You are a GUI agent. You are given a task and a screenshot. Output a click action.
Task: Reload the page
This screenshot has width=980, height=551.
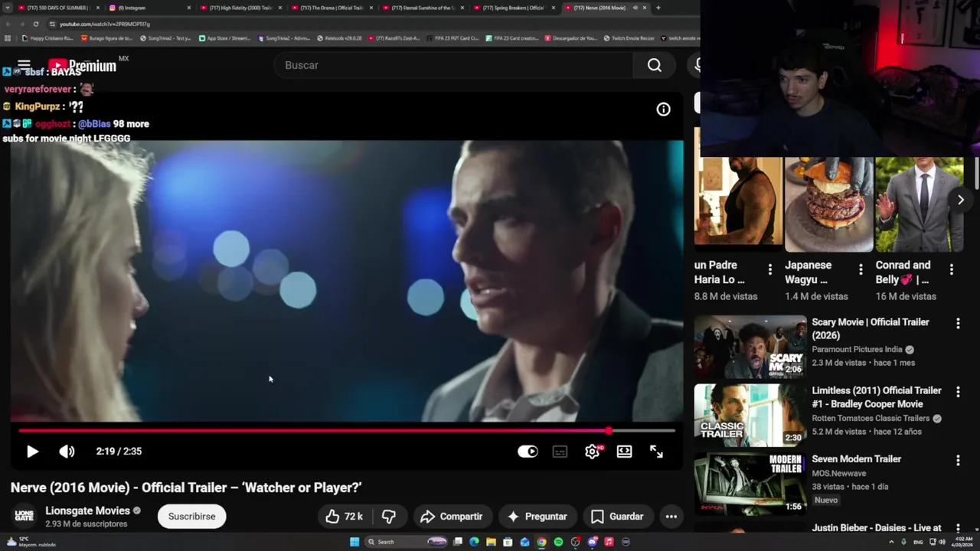pyautogui.click(x=35, y=24)
